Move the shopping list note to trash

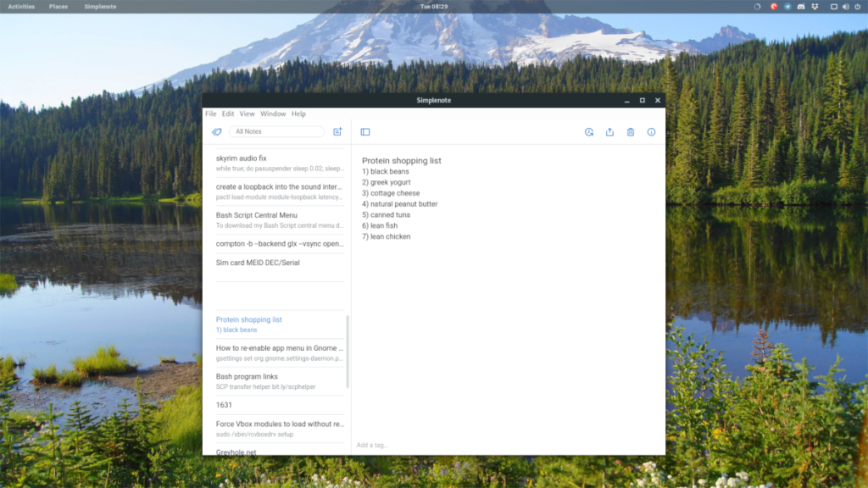click(630, 132)
